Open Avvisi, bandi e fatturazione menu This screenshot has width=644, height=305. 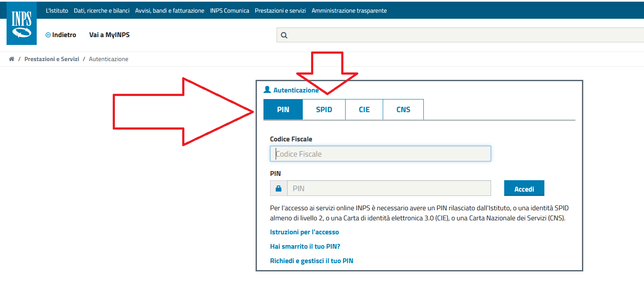tap(170, 10)
